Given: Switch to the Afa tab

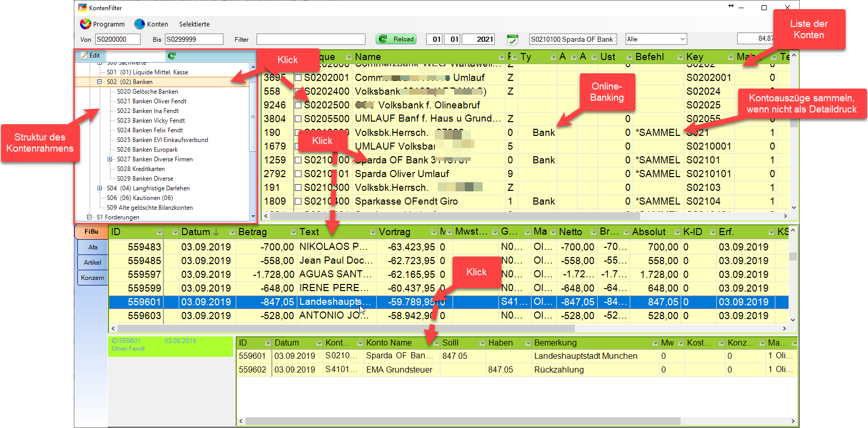Looking at the screenshot, I should coord(93,247).
